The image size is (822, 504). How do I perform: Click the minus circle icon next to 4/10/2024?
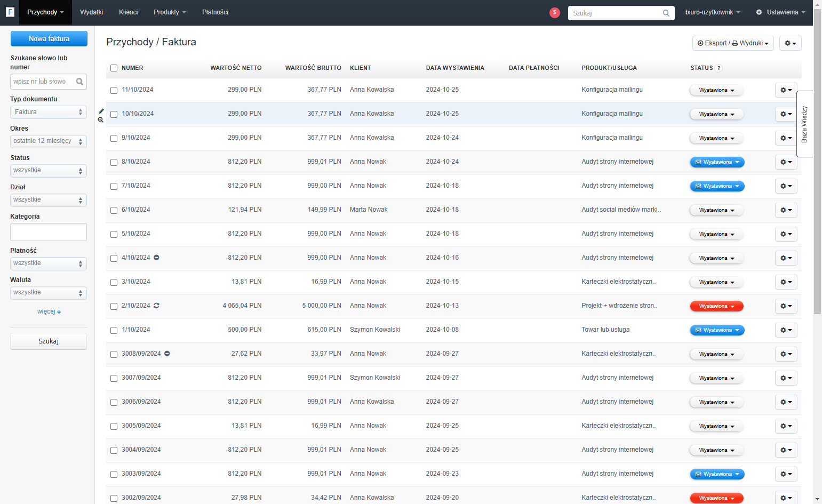click(x=156, y=258)
